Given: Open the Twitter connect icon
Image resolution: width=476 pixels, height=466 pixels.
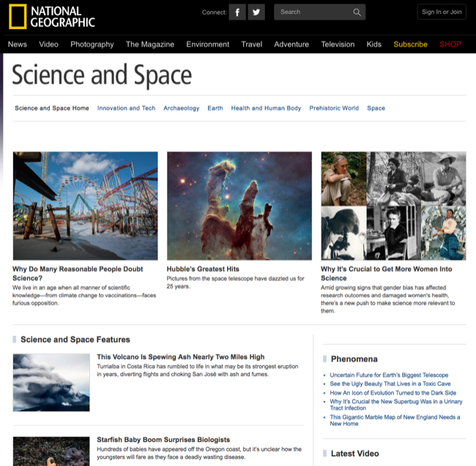Looking at the screenshot, I should [256, 12].
